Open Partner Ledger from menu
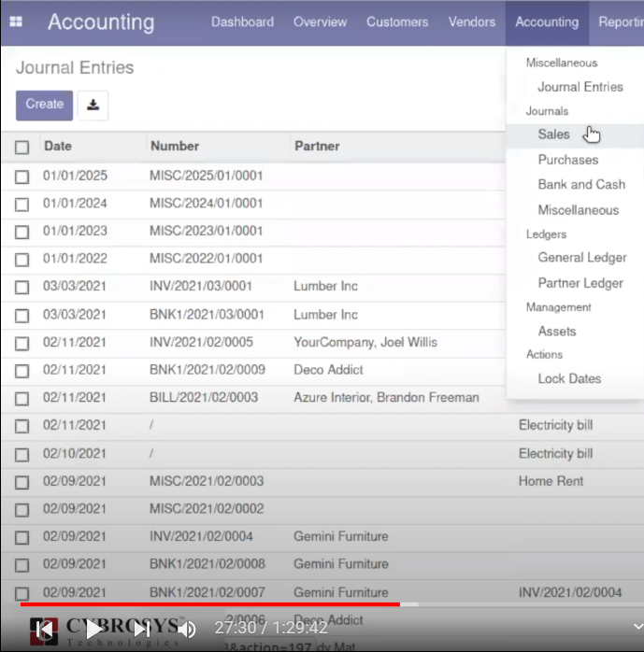The height and width of the screenshot is (652, 644). point(580,283)
